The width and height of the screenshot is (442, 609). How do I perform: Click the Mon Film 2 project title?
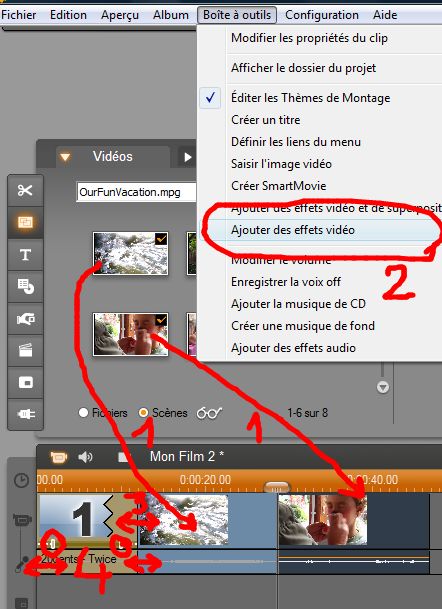pos(187,456)
